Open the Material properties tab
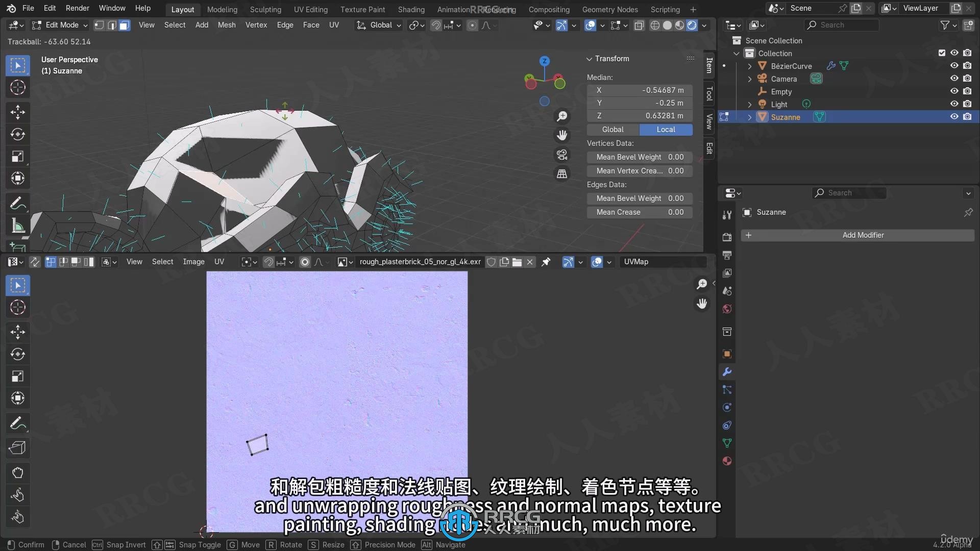 point(727,461)
